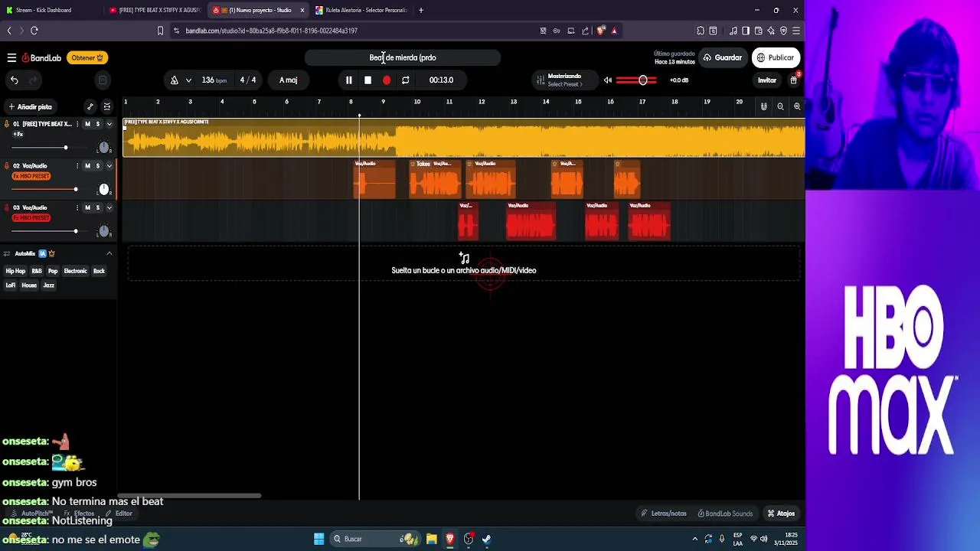Open the metronome options dropdown arrow
Viewport: 980px width, 551px height.
[188, 80]
